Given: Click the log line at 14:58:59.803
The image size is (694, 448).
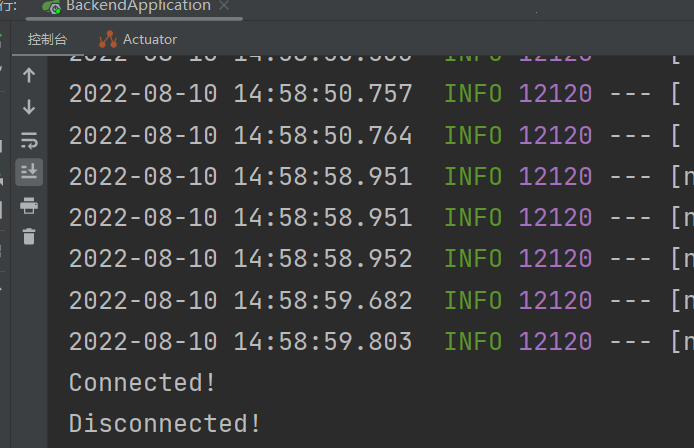Looking at the screenshot, I should pos(381,341).
